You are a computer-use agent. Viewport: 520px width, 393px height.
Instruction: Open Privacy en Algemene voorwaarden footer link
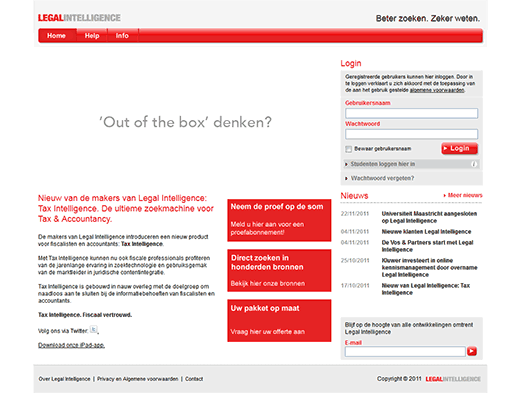[x=138, y=379]
